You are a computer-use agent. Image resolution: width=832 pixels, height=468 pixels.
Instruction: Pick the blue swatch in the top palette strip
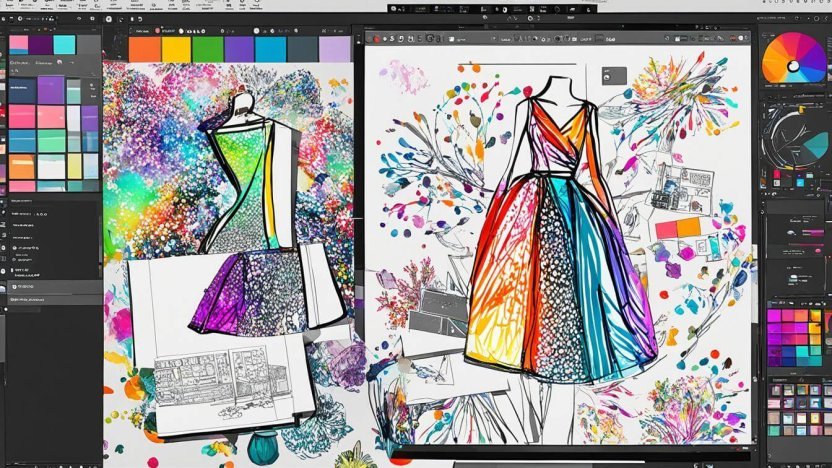[x=271, y=49]
